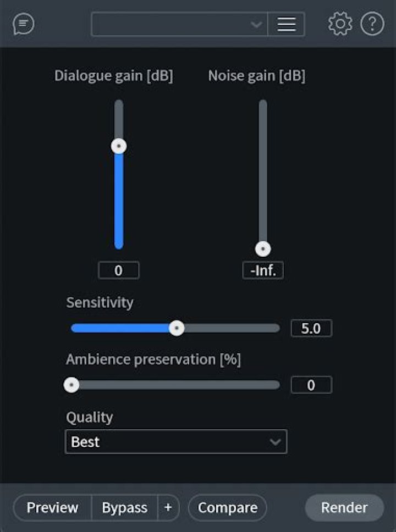Click the Preview button
Screen dimensions: 396x532
click(x=52, y=508)
